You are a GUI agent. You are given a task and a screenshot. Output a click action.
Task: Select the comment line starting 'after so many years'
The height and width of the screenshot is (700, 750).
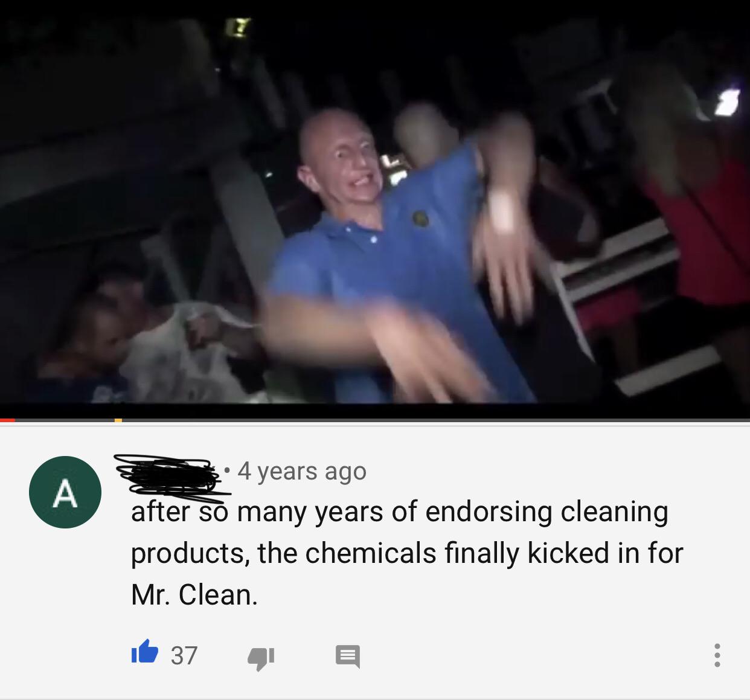400,512
